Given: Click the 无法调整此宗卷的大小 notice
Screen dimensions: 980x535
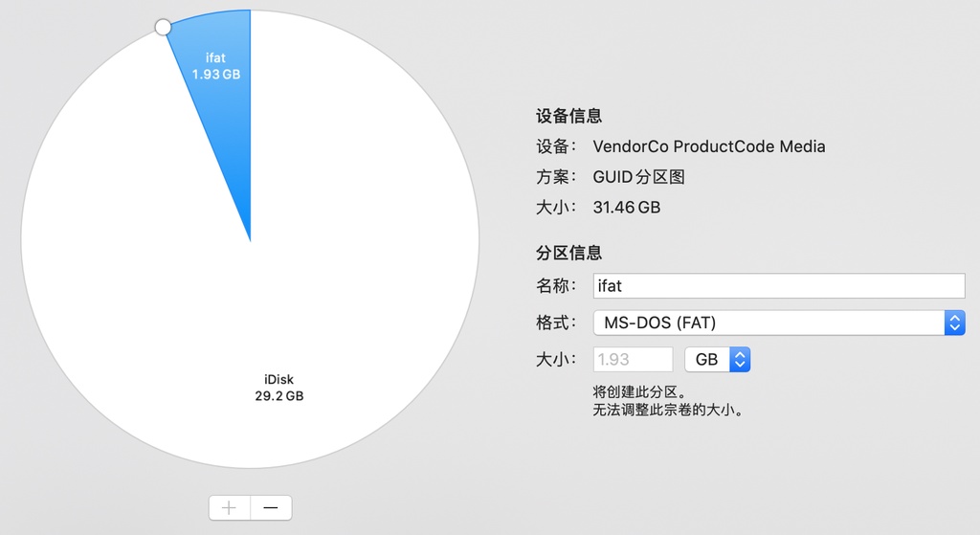Looking at the screenshot, I should [668, 411].
